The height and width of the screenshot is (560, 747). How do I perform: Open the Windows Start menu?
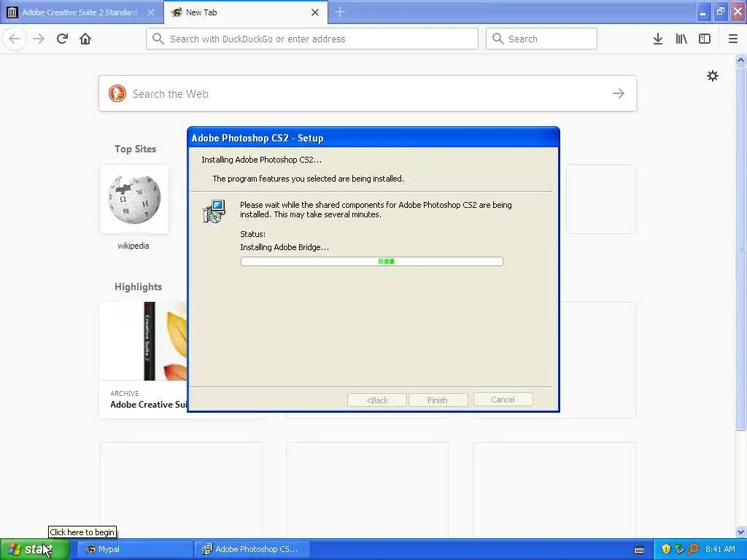tap(34, 549)
